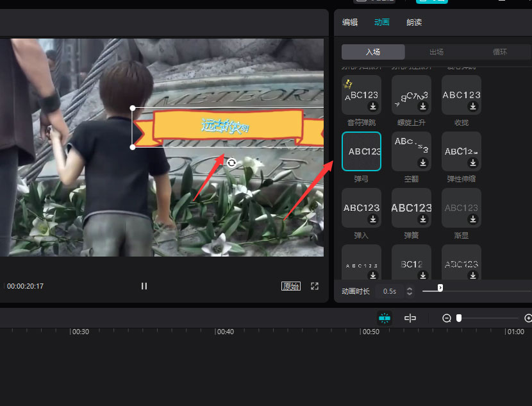
Task: Click the 原始 aspect ratio button
Action: (x=290, y=286)
